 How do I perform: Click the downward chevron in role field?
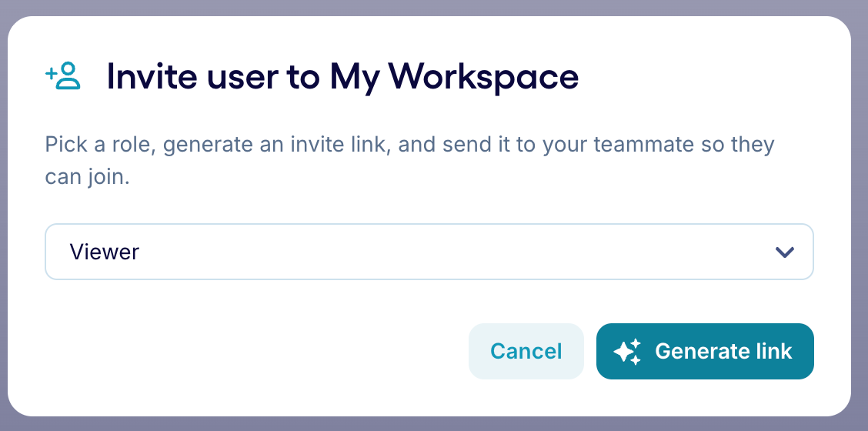tap(784, 252)
